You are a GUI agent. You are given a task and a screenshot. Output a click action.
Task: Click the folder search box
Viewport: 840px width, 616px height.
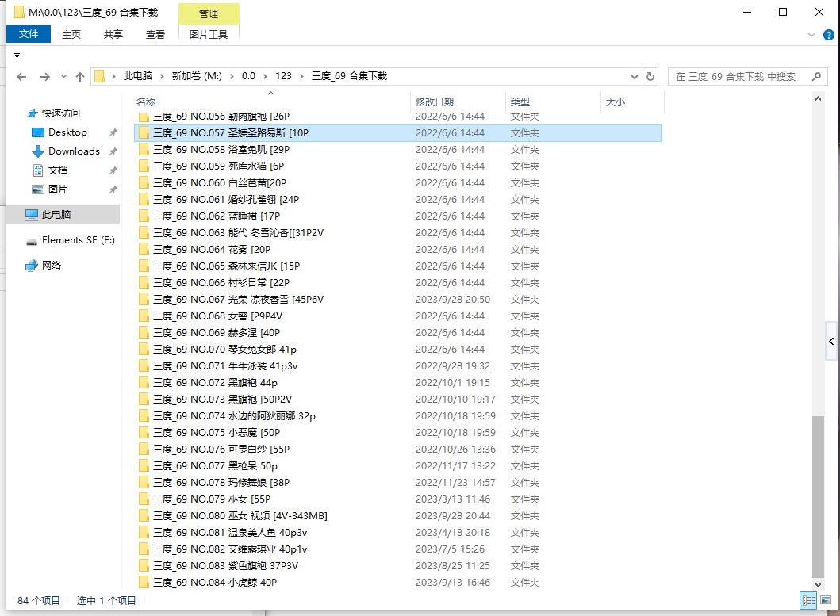(738, 77)
